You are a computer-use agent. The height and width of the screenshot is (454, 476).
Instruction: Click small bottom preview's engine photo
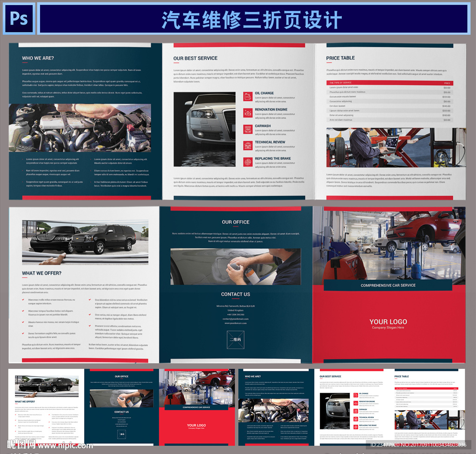(273, 411)
